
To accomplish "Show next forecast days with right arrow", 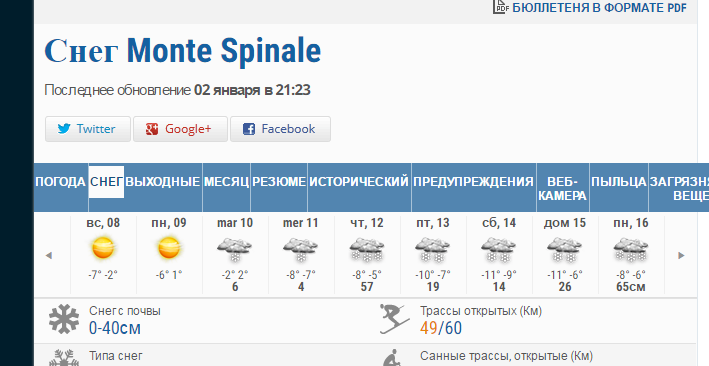I will [x=681, y=256].
